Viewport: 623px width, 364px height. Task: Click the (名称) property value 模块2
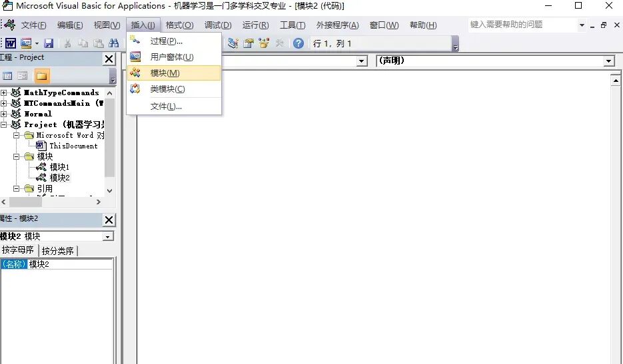click(x=70, y=264)
